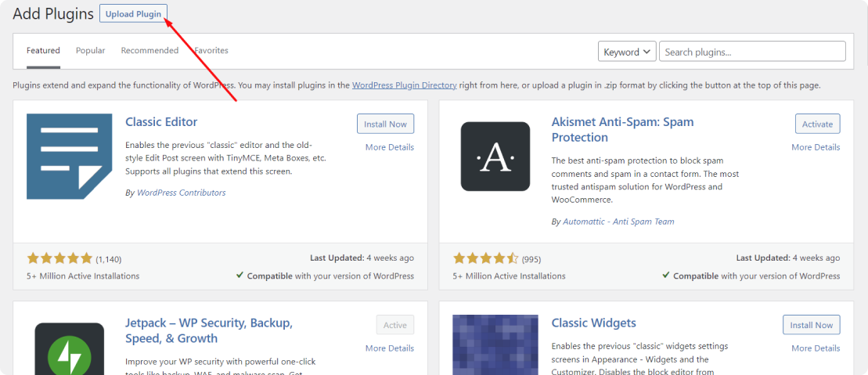Click the Classic Editor five-star rating
868x375 pixels.
click(59, 258)
